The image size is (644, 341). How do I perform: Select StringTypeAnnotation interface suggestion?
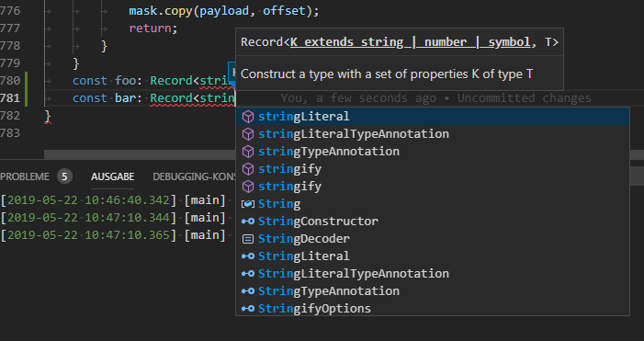coord(433,290)
